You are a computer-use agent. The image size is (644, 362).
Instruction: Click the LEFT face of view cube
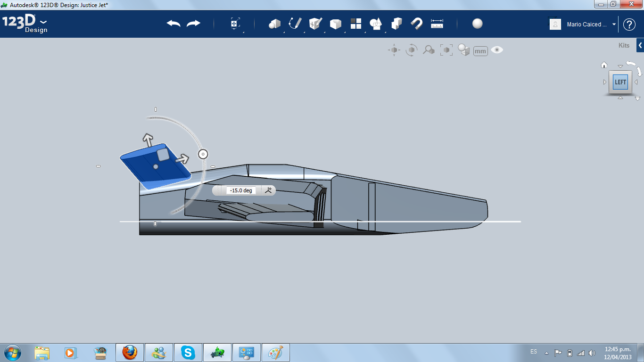coord(620,82)
